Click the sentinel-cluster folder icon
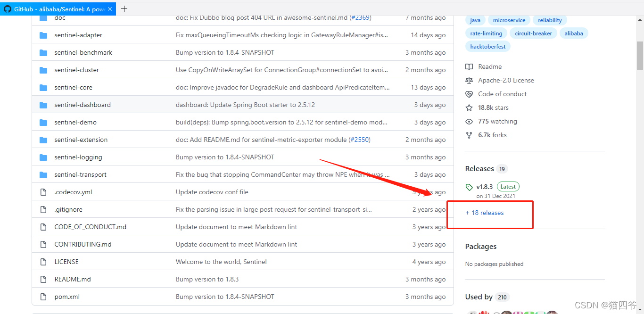Screen dimensions: 644x314 tap(43, 70)
